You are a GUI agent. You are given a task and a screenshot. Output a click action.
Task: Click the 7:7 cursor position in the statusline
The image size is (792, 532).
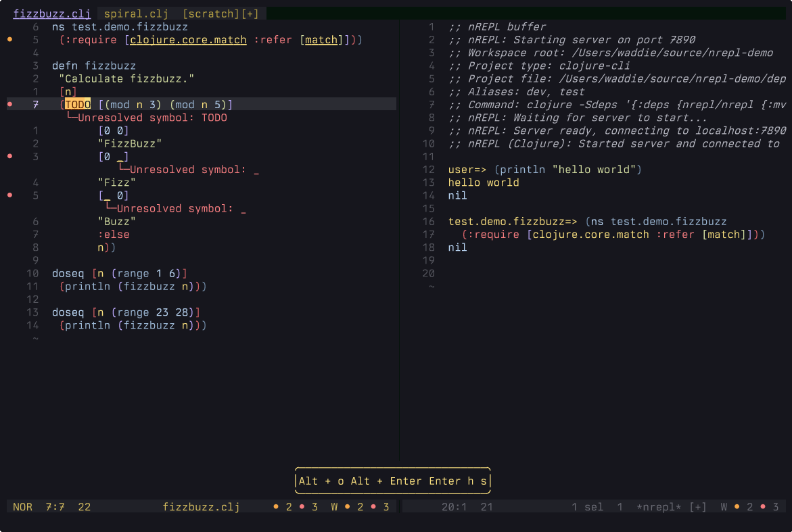pyautogui.click(x=55, y=507)
